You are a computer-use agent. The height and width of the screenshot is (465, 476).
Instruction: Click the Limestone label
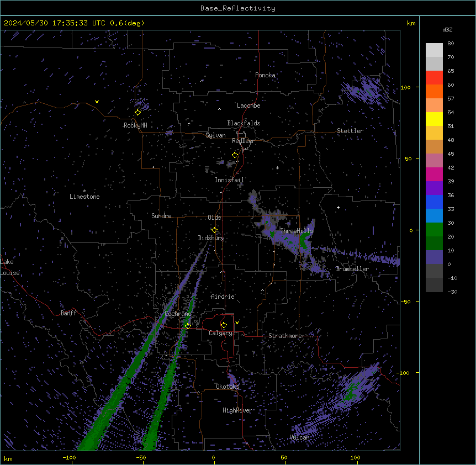point(84,197)
